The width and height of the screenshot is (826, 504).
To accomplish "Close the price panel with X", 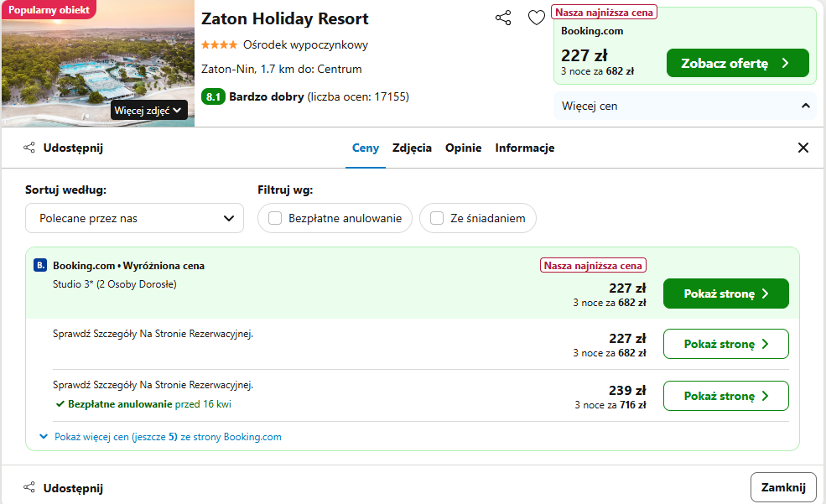I will (803, 148).
